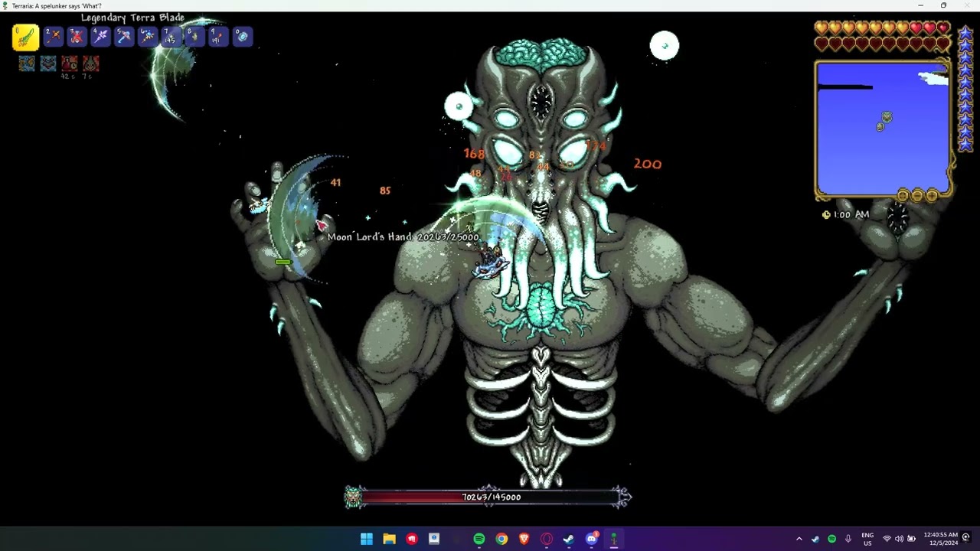The width and height of the screenshot is (980, 551).
Task: Select the orange pickaxe in hotbar slot 2
Action: pos(53,36)
